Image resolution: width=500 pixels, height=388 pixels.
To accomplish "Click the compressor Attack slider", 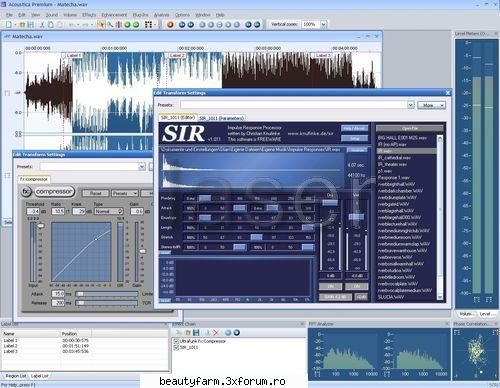I will [x=107, y=294].
